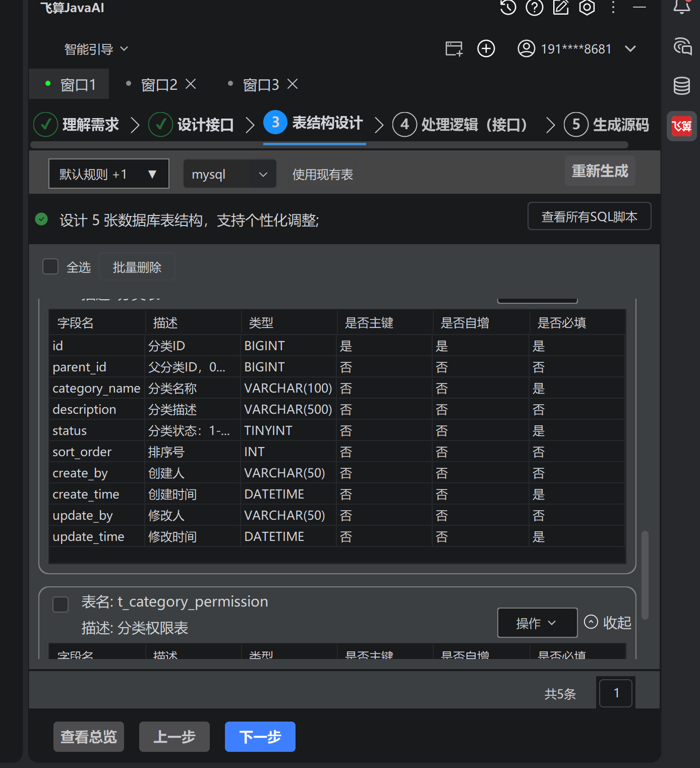Image resolution: width=700 pixels, height=768 pixels.
Task: Click the 使用现有表 button
Action: point(323,174)
